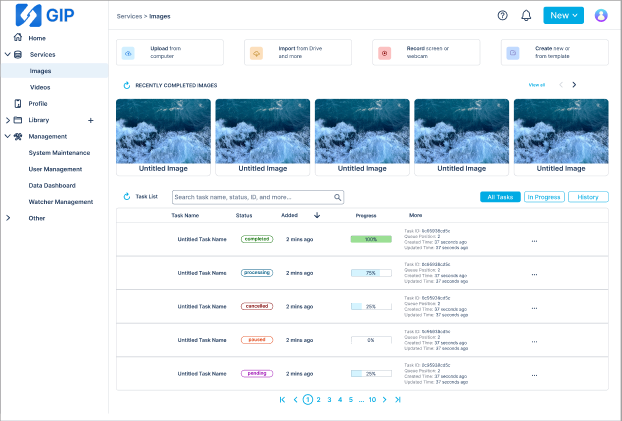Open the last Untitled Image thumbnail

click(561, 137)
